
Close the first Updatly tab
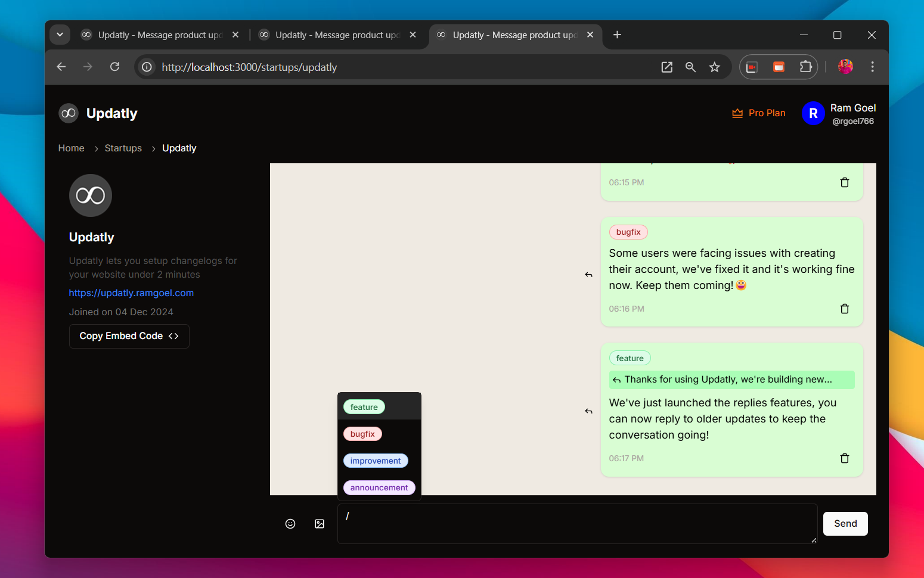[235, 35]
